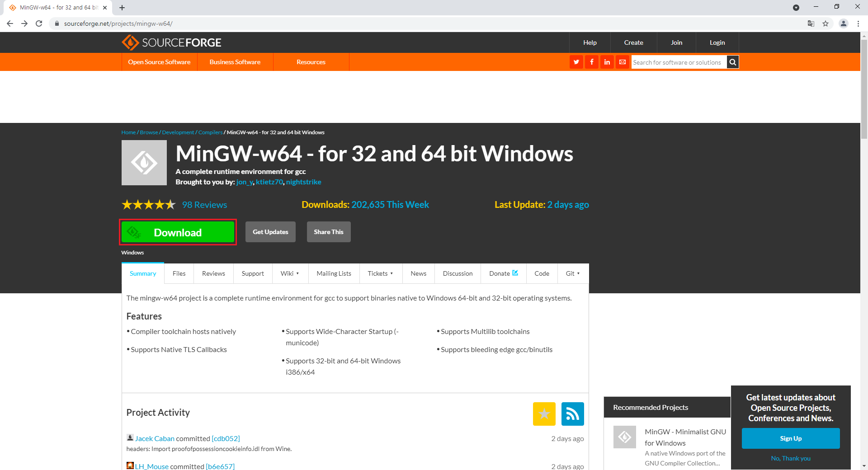Click the 98 Reviews link
This screenshot has width=868, height=470.
pos(204,205)
